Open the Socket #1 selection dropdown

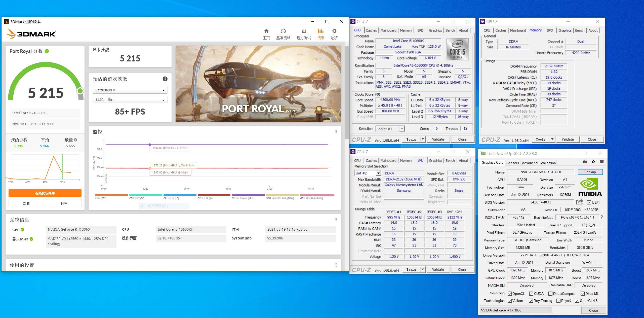390,129
